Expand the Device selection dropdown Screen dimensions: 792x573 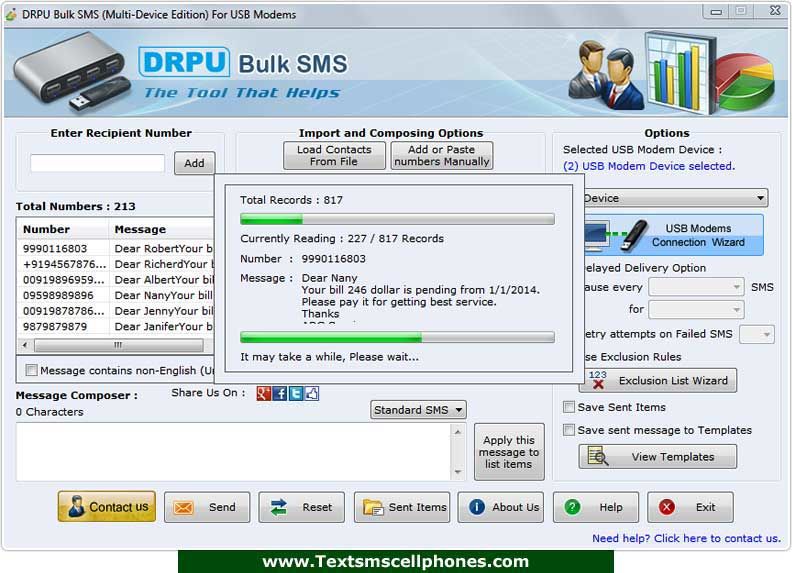676,198
